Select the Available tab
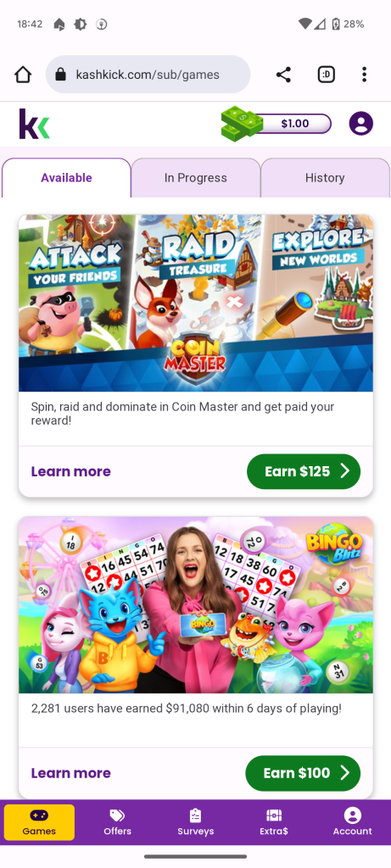391x868 pixels. pos(66,178)
